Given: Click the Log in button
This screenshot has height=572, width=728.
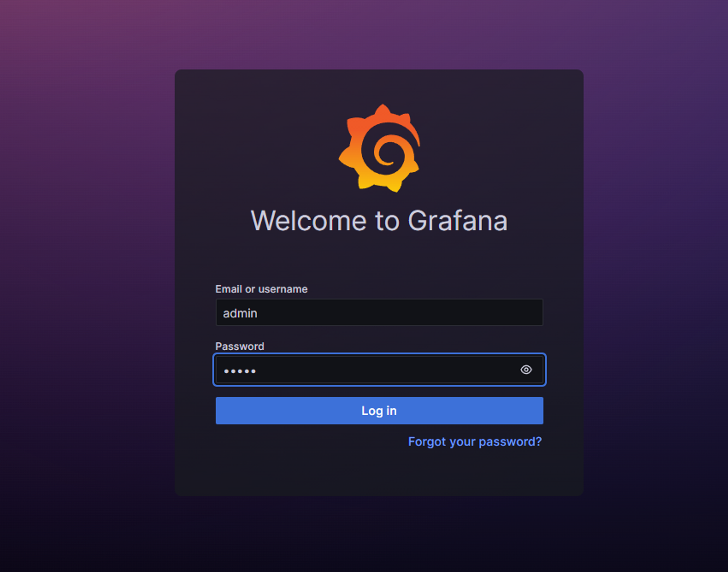Looking at the screenshot, I should pyautogui.click(x=379, y=410).
